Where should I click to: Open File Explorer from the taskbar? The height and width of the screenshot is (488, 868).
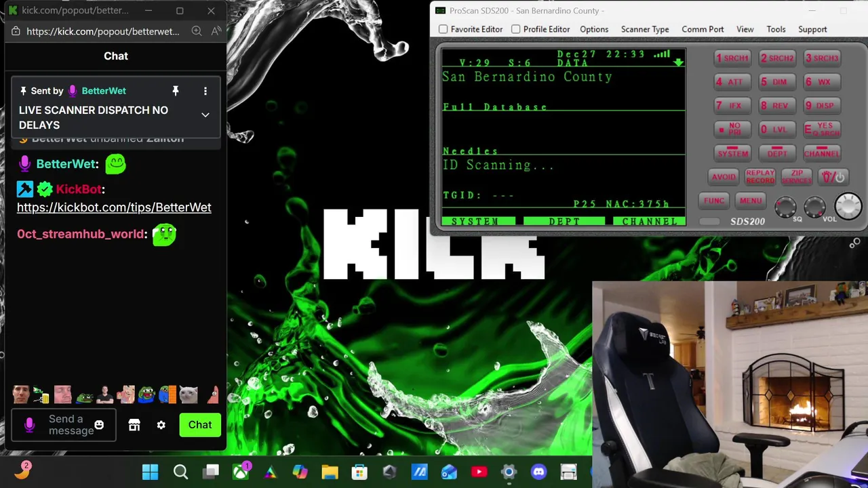tap(330, 472)
